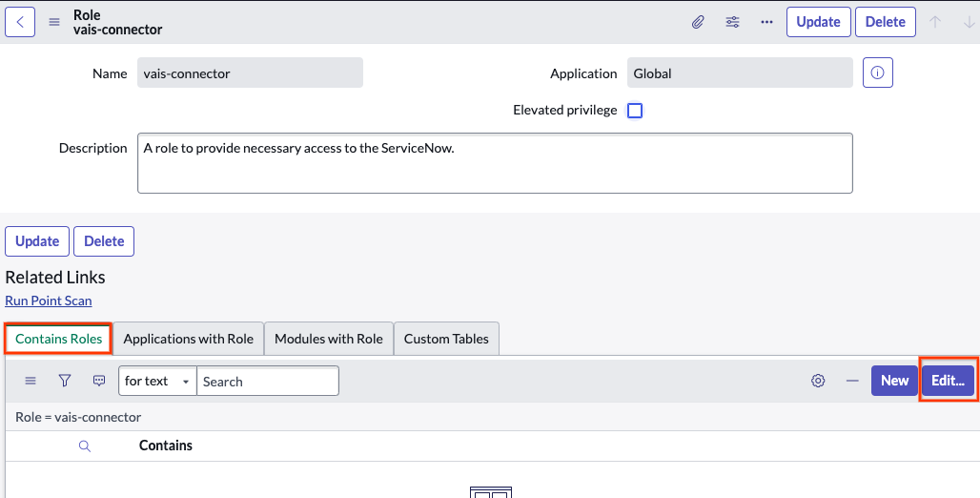Switch to Modules with Role tab

pos(329,339)
